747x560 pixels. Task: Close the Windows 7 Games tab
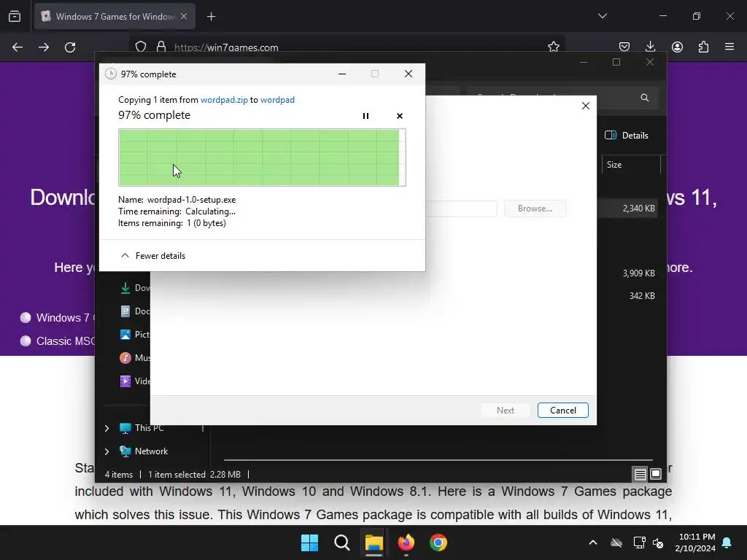click(x=184, y=16)
